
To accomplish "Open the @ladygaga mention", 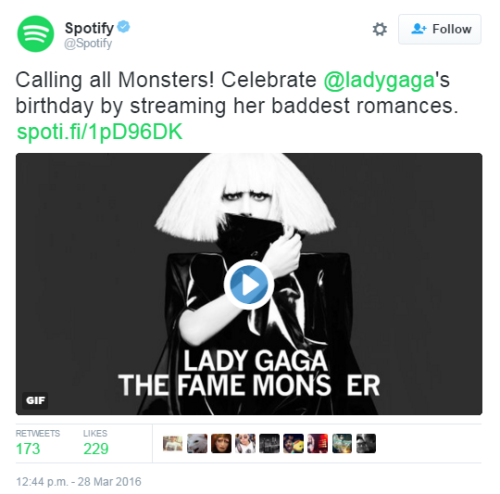I will (x=379, y=80).
